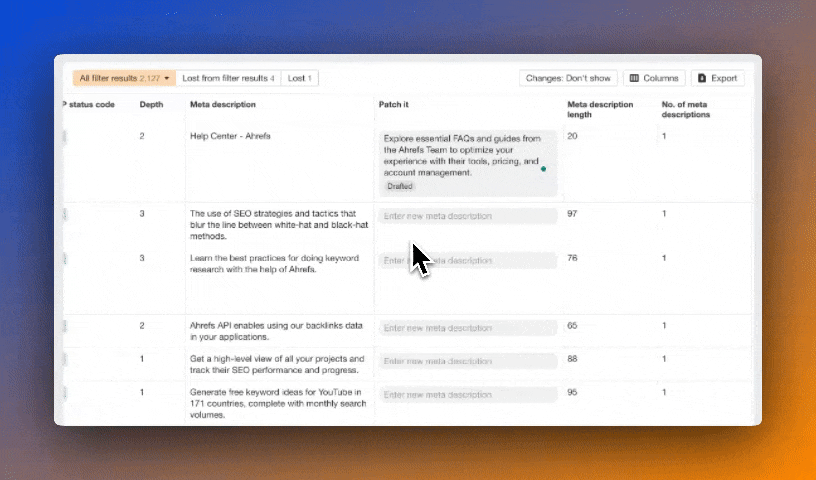The width and height of the screenshot is (816, 480).
Task: Select the best practices keyword research description
Action: [x=274, y=264]
